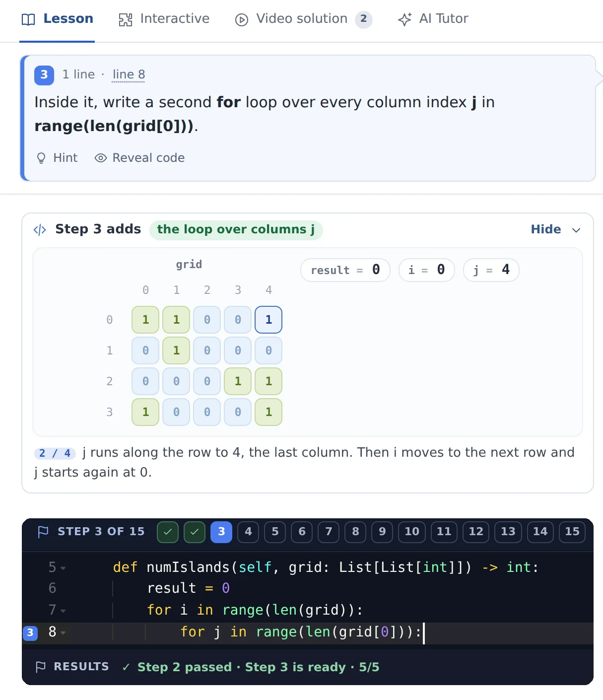The width and height of the screenshot is (603, 700).
Task: Click the flag icon next to STEP 3 OF 15
Action: [43, 532]
